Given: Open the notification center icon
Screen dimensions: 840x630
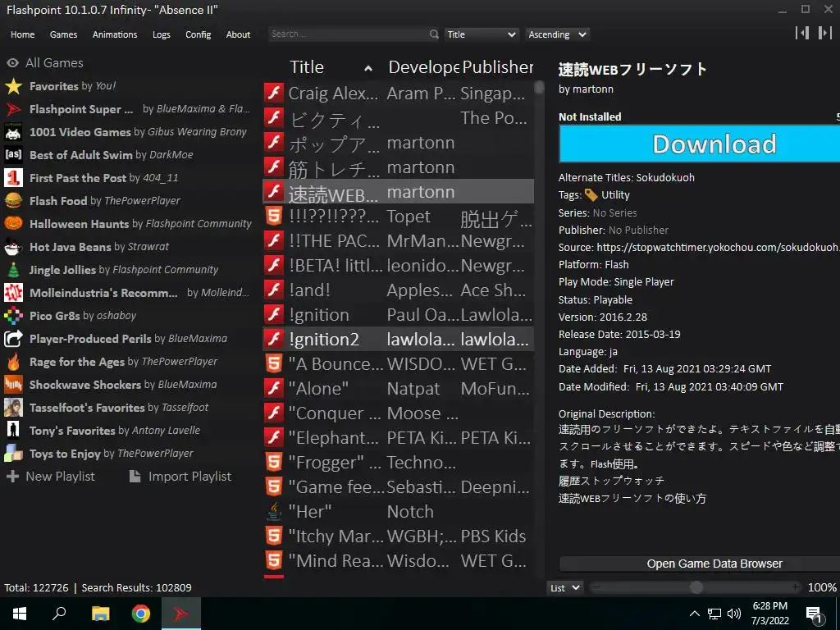Looking at the screenshot, I should pos(815,615).
